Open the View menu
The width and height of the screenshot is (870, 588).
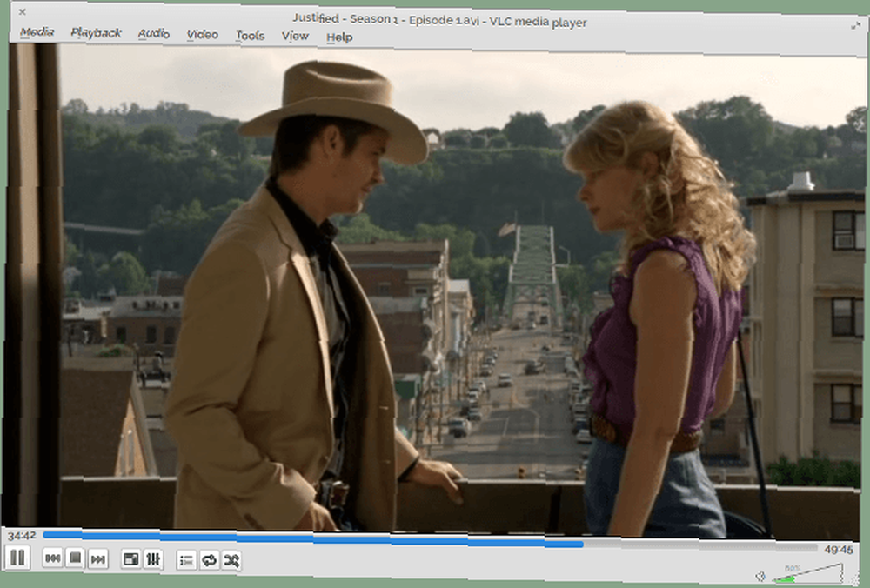click(x=295, y=36)
